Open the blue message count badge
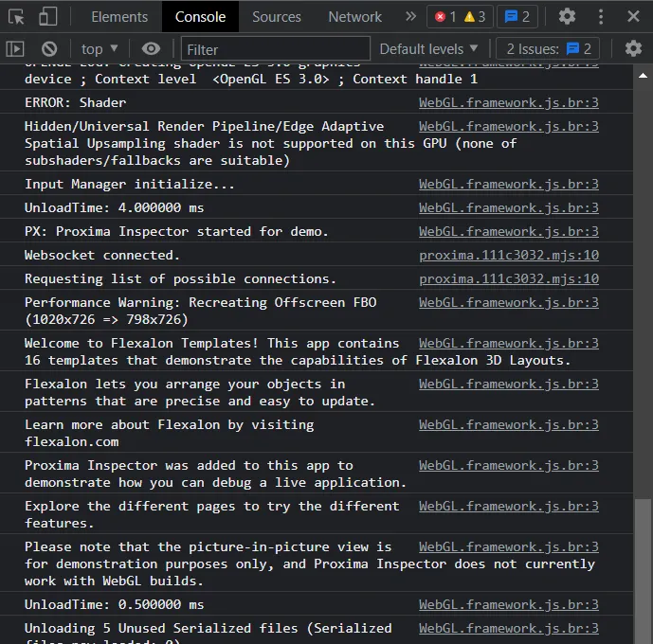Viewport: 653px width, 644px height. tap(517, 17)
